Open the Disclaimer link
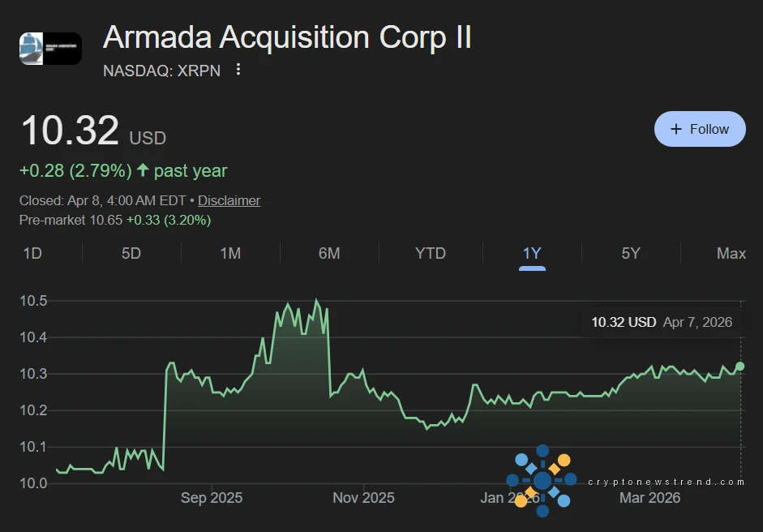This screenshot has width=763, height=532. click(229, 200)
